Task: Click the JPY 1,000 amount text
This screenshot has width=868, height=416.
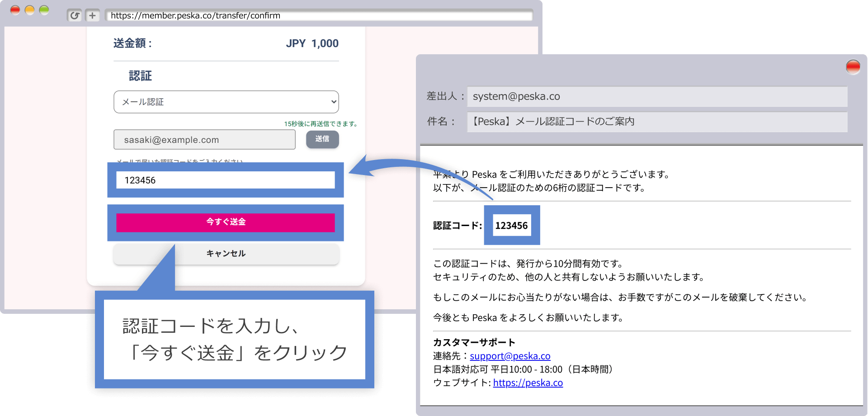Action: click(312, 43)
